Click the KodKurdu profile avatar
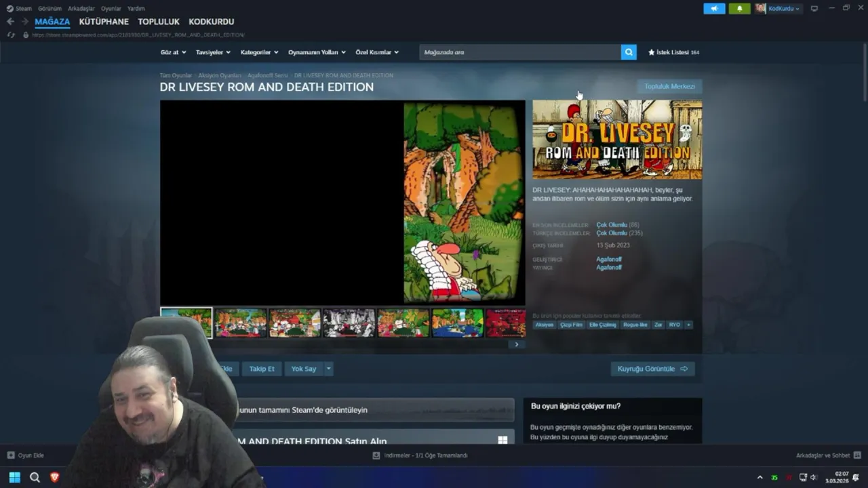This screenshot has height=488, width=868. point(761,8)
